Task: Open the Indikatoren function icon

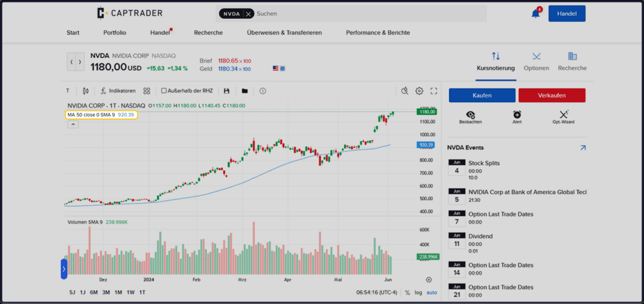Action: pos(104,91)
